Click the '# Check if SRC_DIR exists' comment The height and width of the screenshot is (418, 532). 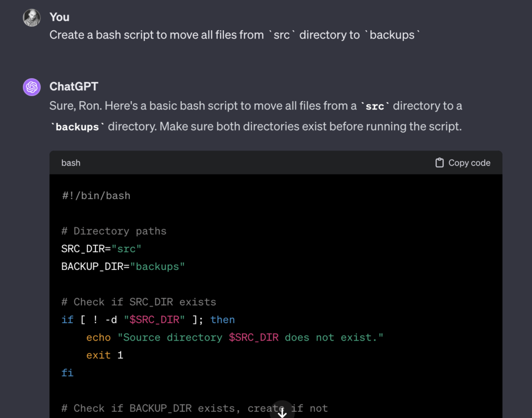pyautogui.click(x=138, y=302)
